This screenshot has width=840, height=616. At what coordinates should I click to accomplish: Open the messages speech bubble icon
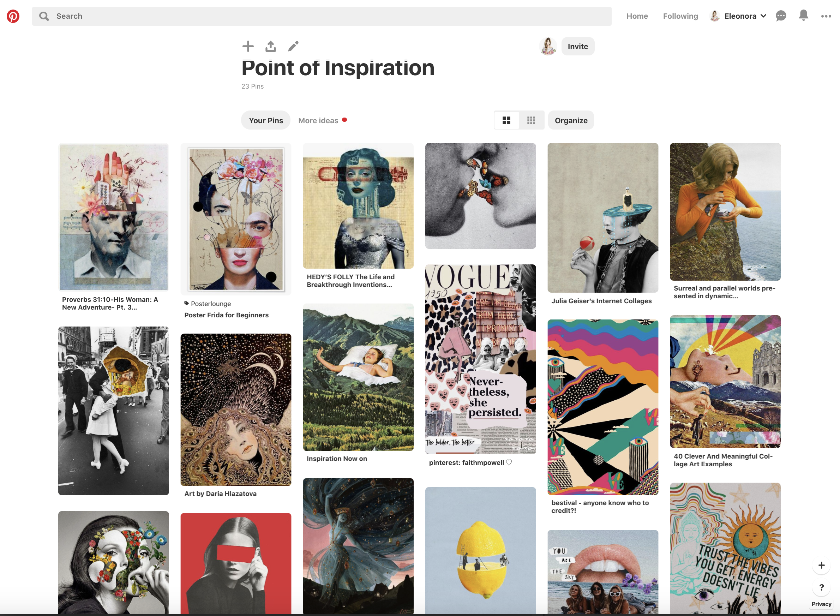tap(781, 16)
